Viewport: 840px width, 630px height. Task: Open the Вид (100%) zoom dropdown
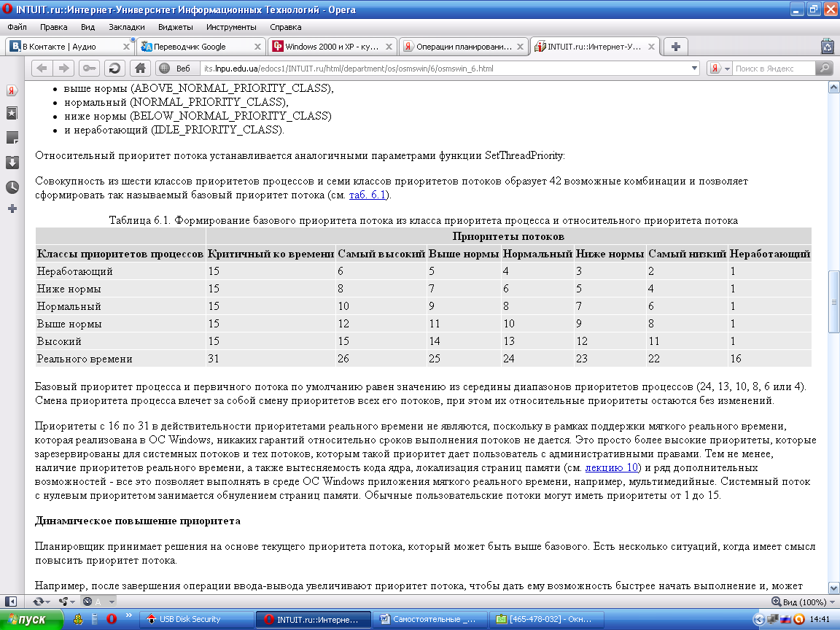[x=803, y=602]
